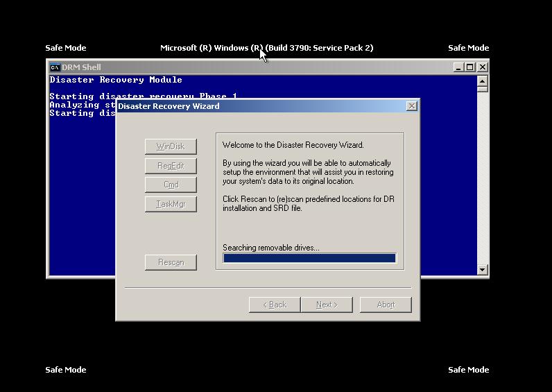Click Next in the wizard
The width and height of the screenshot is (552, 392).
click(x=327, y=305)
